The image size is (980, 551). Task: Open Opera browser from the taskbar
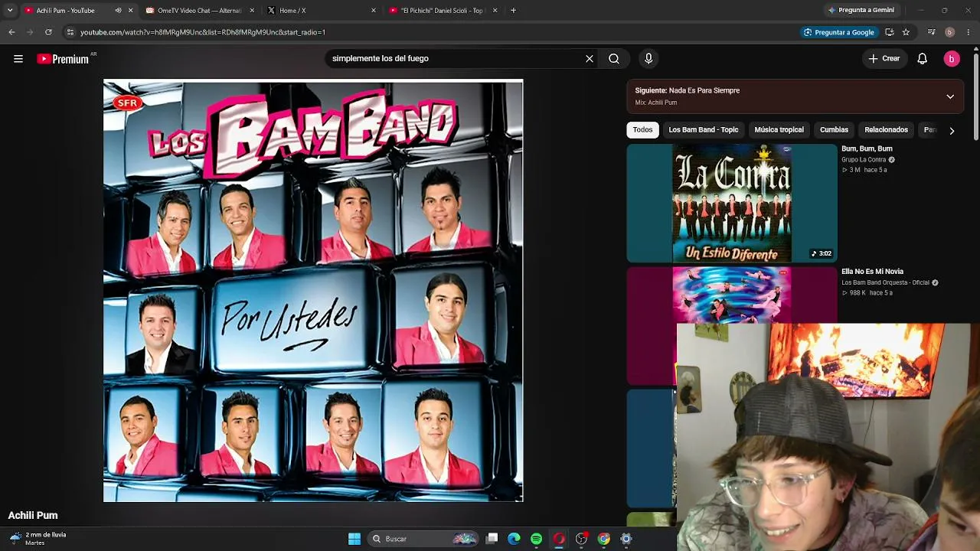coord(559,539)
